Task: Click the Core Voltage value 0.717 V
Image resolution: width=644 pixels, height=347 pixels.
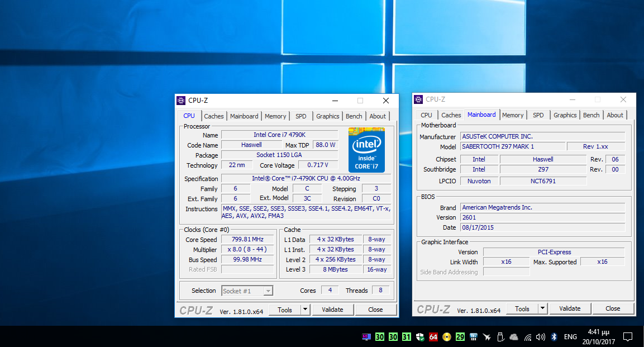Action: pos(318,165)
